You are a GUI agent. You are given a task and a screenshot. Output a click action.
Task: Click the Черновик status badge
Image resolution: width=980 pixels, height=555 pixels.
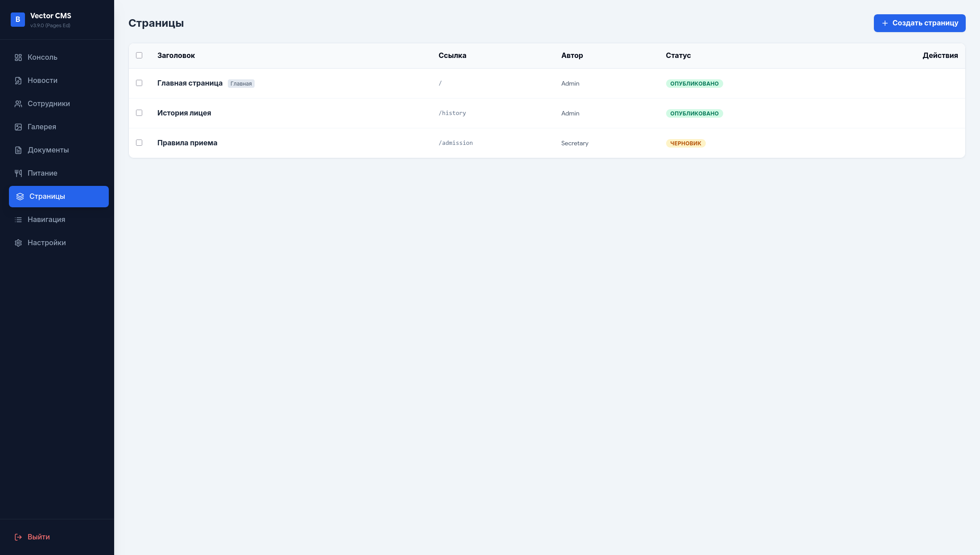point(685,144)
